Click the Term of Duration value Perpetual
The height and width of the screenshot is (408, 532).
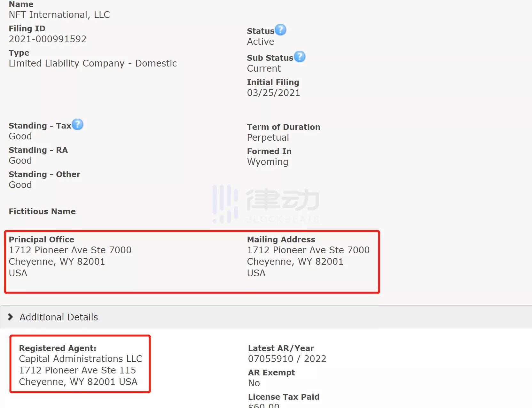coord(268,137)
